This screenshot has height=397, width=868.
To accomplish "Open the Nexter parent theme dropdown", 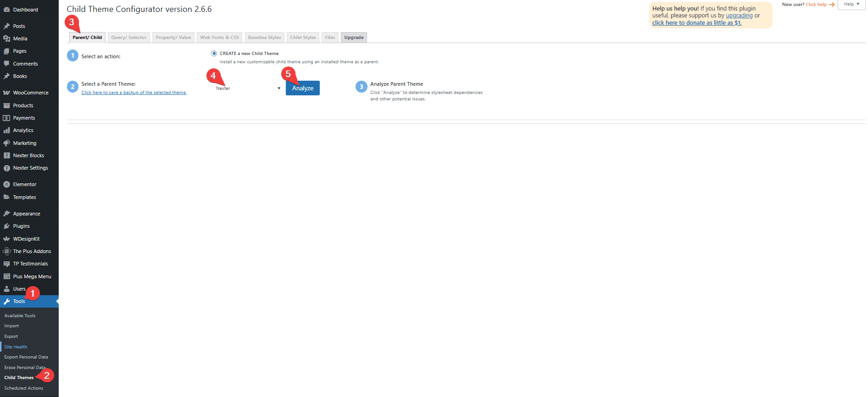I will pyautogui.click(x=248, y=88).
